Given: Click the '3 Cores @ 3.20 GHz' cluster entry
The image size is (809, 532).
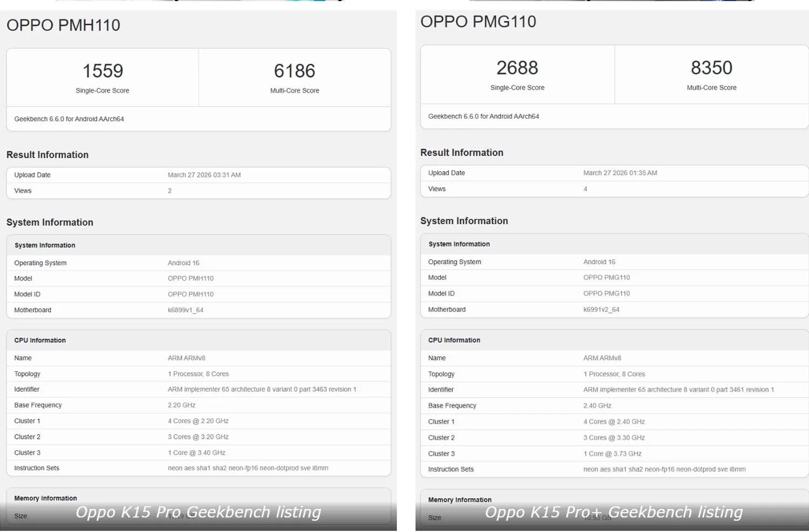Looking at the screenshot, I should (x=198, y=437).
